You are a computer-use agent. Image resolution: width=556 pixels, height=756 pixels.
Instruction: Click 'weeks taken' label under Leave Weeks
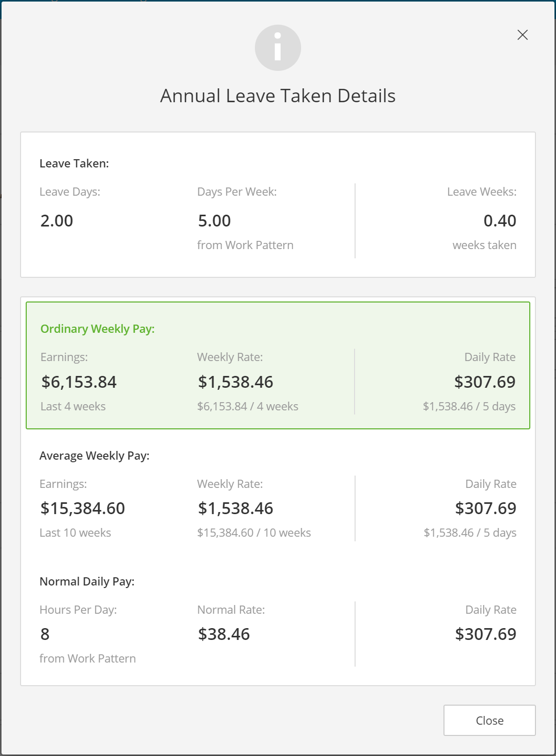coord(485,245)
